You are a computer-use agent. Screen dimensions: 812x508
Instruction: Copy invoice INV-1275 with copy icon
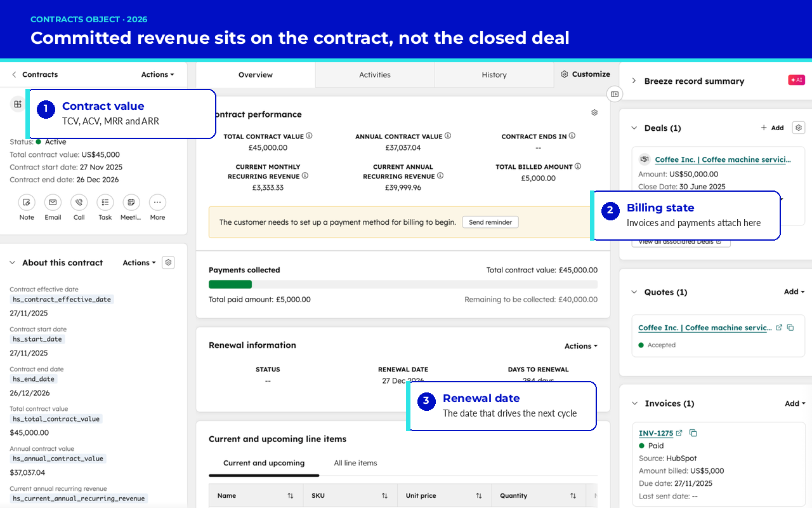tap(693, 433)
